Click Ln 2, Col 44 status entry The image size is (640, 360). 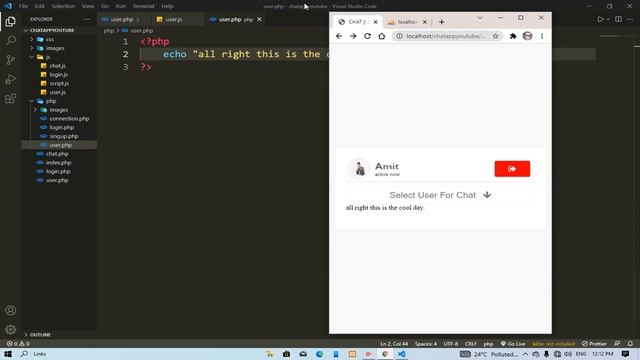pyautogui.click(x=393, y=344)
